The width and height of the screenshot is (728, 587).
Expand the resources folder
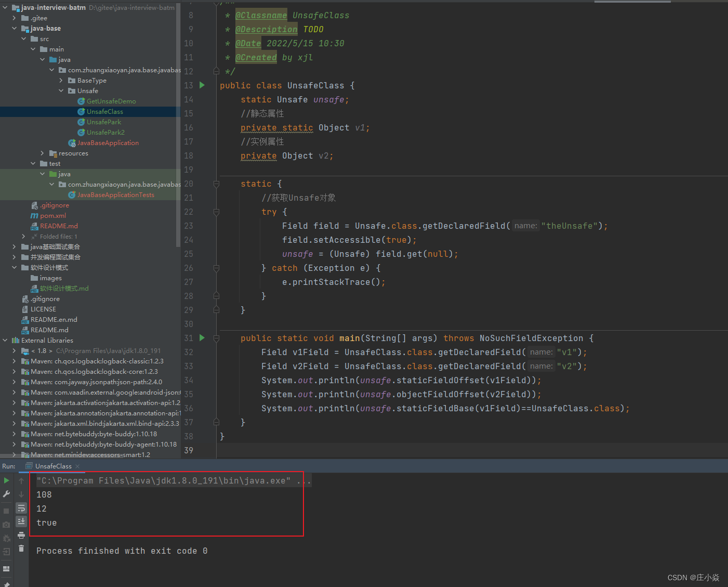pos(43,153)
